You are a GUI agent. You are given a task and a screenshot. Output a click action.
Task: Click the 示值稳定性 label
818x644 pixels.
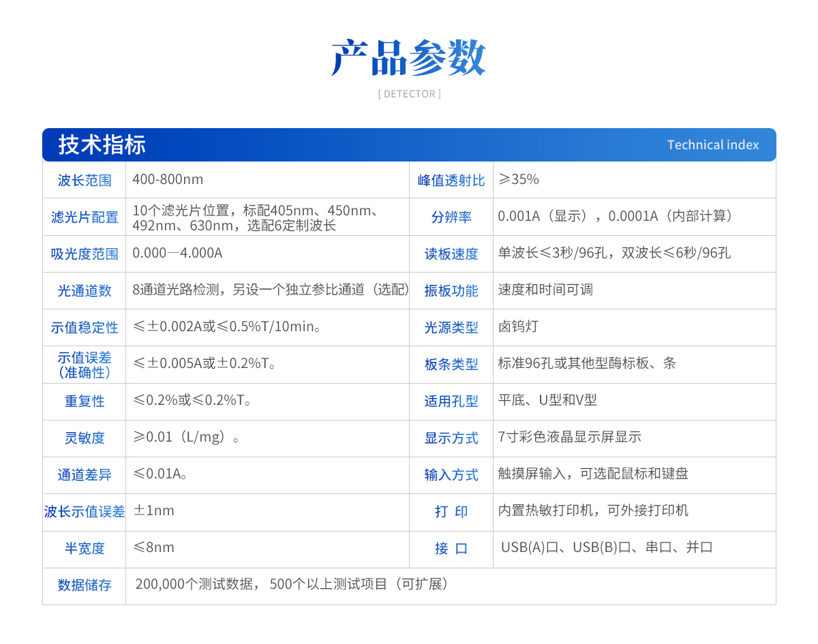[x=85, y=328]
